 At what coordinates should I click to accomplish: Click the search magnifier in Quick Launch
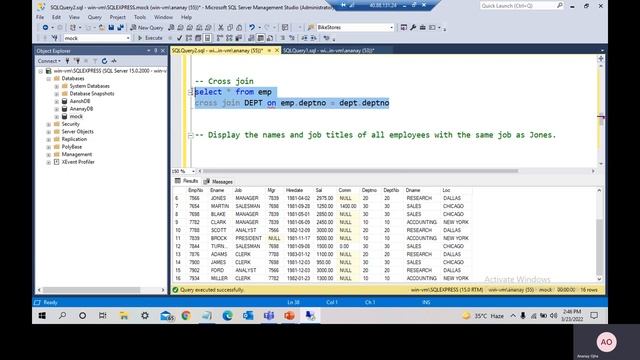pos(560,5)
